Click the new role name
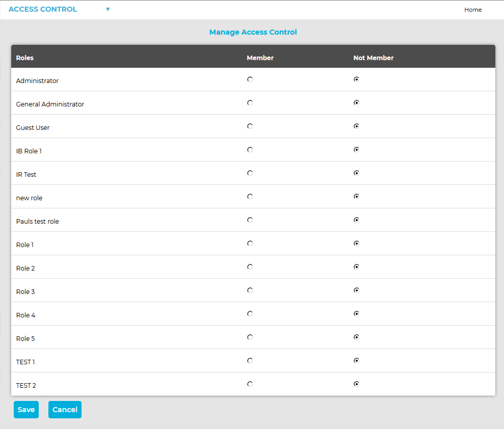The image size is (504, 429). [x=29, y=198]
